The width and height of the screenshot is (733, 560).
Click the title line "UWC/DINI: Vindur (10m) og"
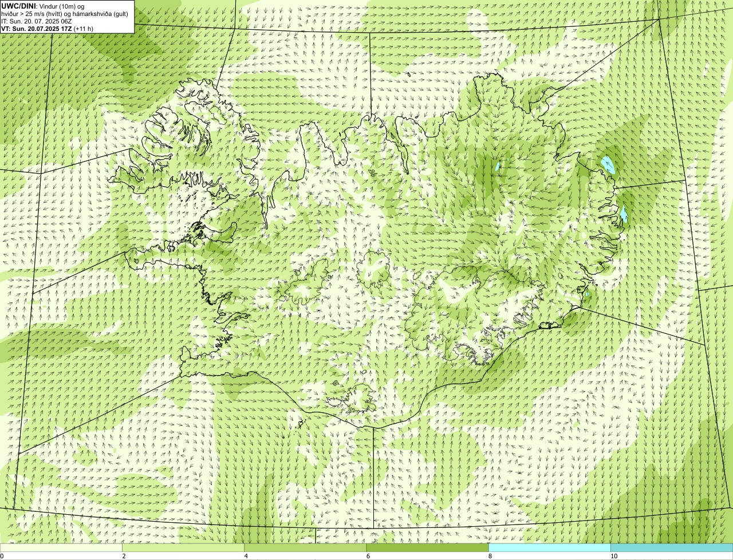[43, 6]
